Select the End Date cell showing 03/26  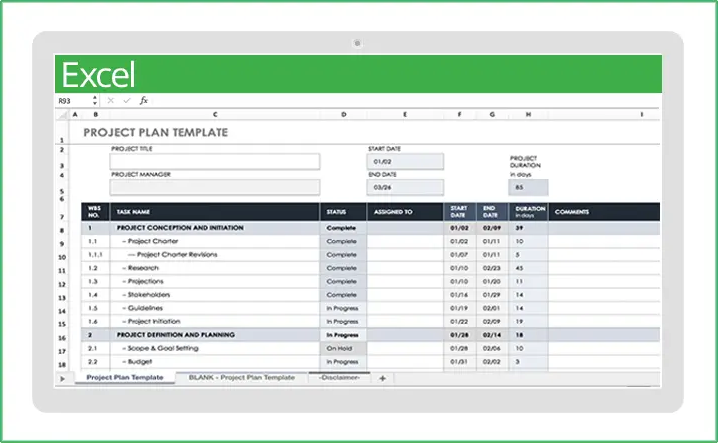tap(405, 187)
